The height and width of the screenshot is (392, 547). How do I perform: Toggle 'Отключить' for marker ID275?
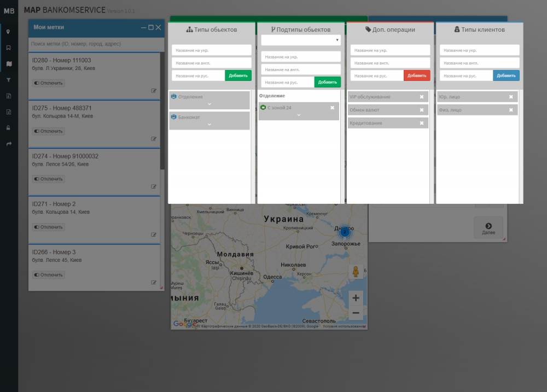coord(48,131)
